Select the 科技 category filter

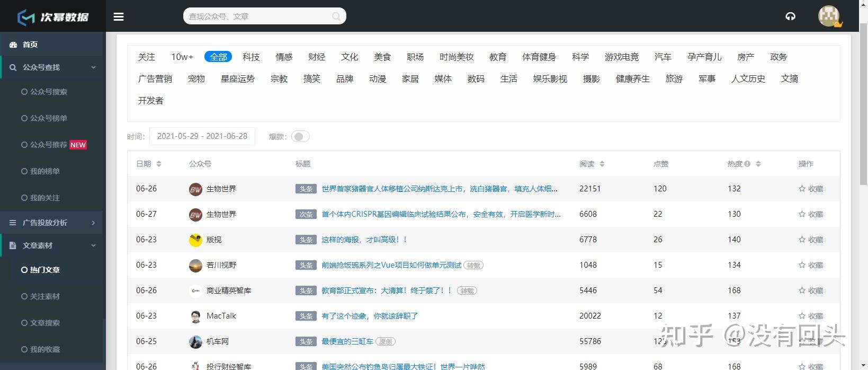pyautogui.click(x=251, y=57)
